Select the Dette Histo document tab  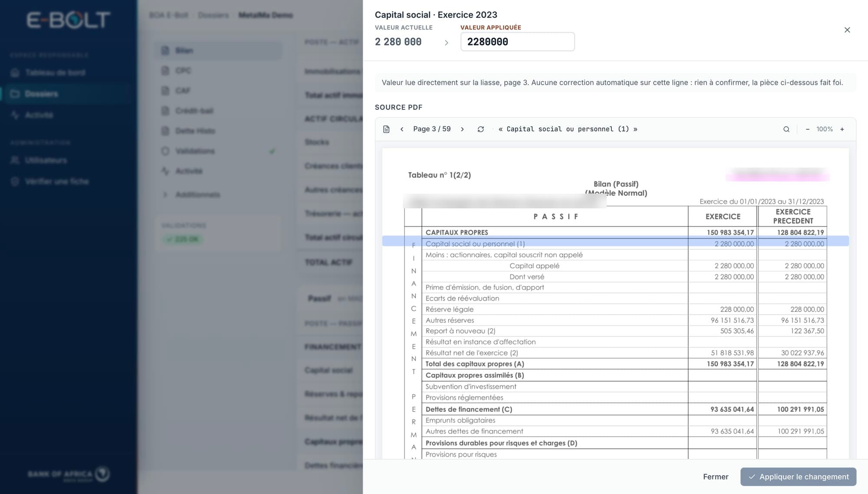click(x=218, y=131)
